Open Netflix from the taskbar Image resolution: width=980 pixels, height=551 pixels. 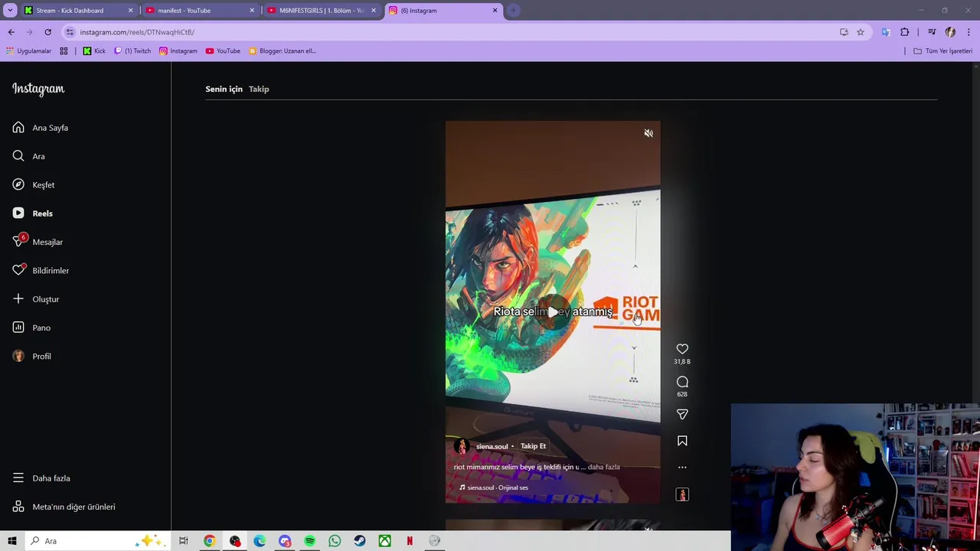[410, 541]
